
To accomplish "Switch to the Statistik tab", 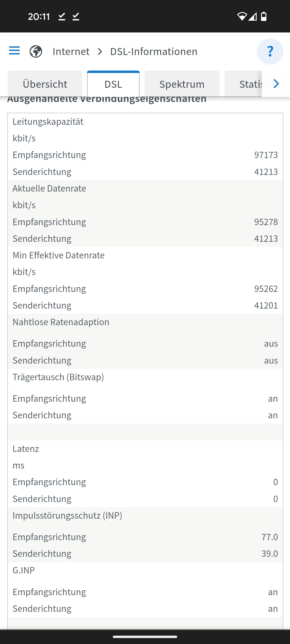I will pos(250,84).
